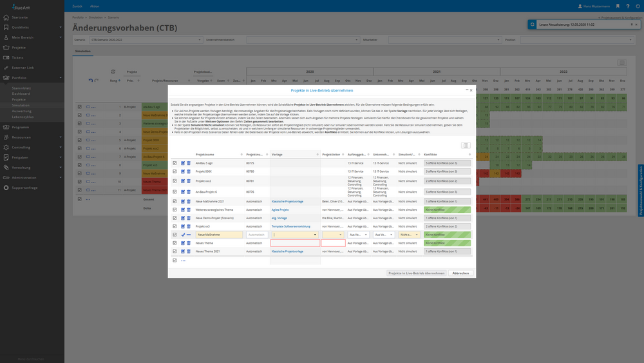Open column chooser icon in the dialog
The height and width of the screenshot is (363, 644).
[466, 146]
